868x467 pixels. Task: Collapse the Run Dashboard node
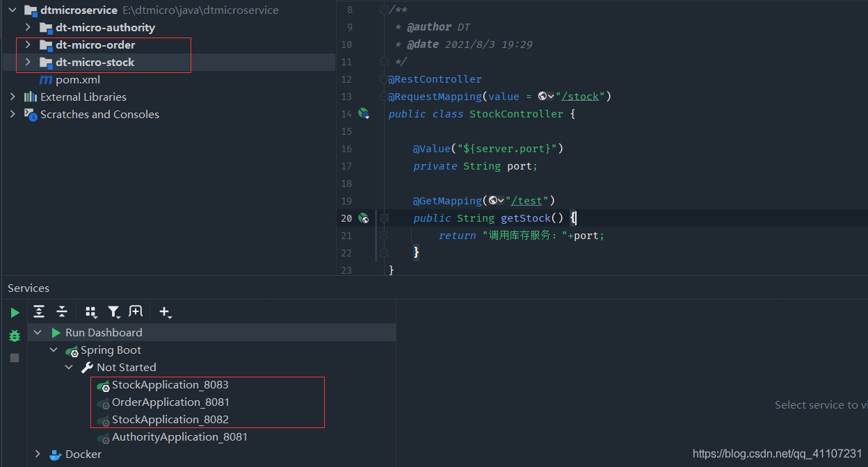[x=38, y=332]
